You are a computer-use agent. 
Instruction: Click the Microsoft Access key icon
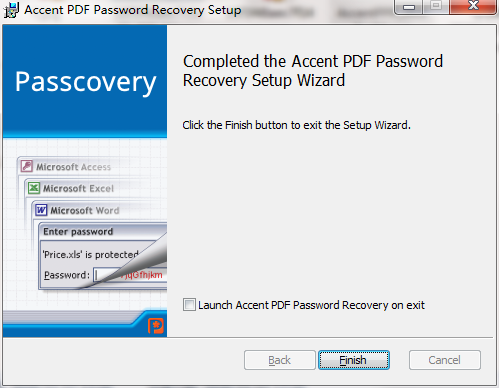pos(27,166)
